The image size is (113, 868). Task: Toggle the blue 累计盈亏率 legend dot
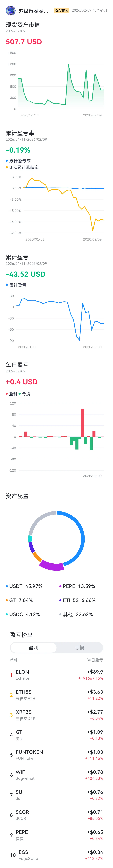click(x=7, y=161)
